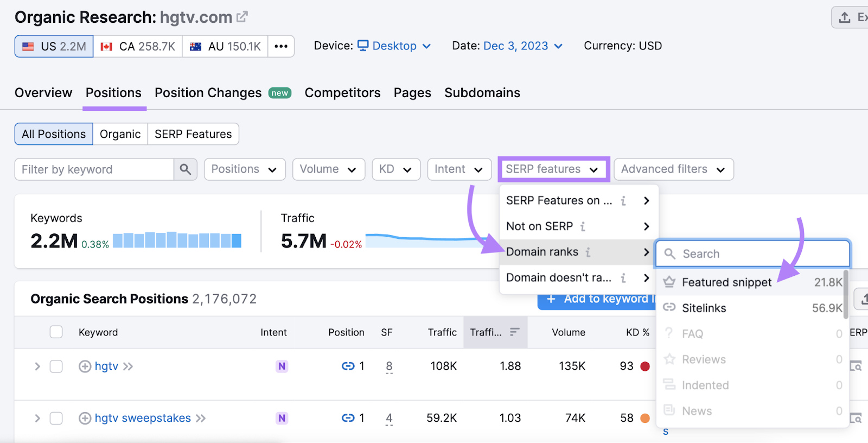This screenshot has width=868, height=443.
Task: Check the hgtv keyword row checkbox
Action: coord(56,366)
